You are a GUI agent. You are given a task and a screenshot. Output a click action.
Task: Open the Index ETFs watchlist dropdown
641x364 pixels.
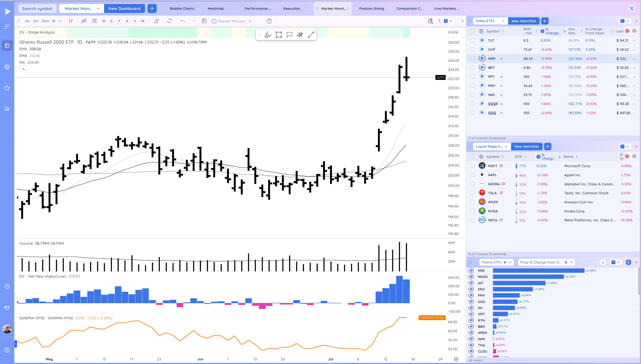click(490, 21)
